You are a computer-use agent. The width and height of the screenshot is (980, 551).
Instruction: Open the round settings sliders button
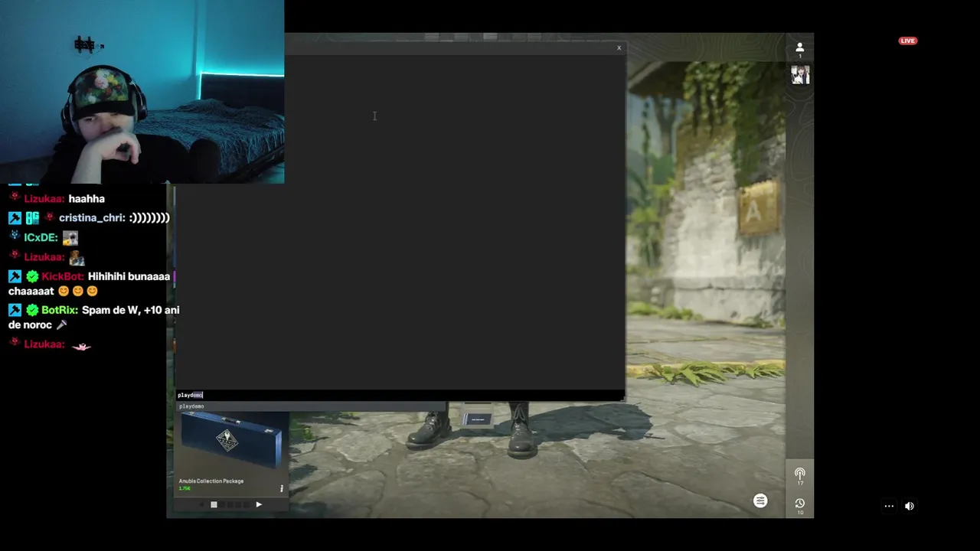click(760, 500)
